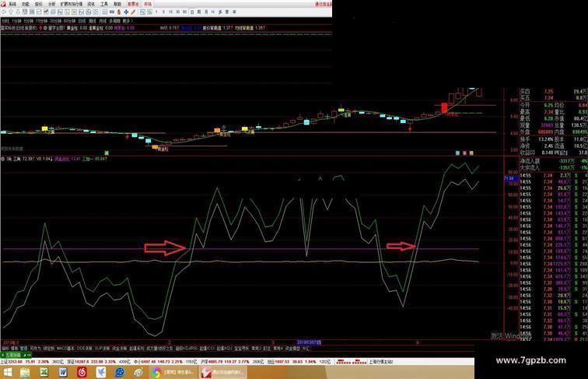Open the 帮助 menu
Viewport: 588px width, 379px height.
pos(117,4)
